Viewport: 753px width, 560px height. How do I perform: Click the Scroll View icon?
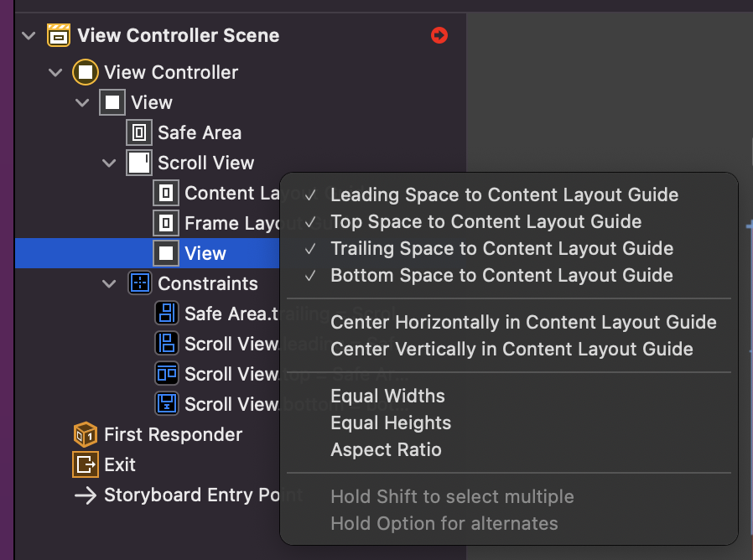point(139,163)
